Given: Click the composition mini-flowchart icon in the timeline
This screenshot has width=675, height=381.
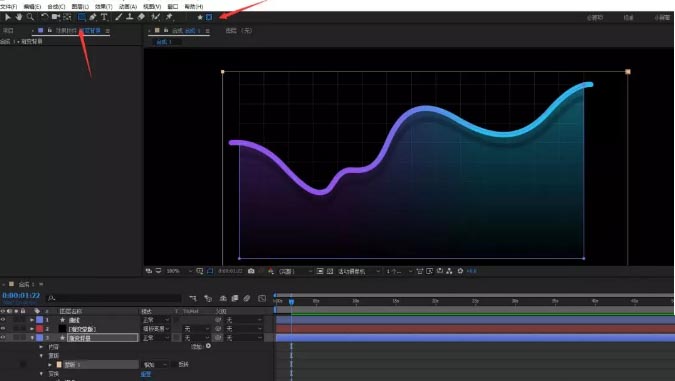Looking at the screenshot, I should (x=193, y=298).
